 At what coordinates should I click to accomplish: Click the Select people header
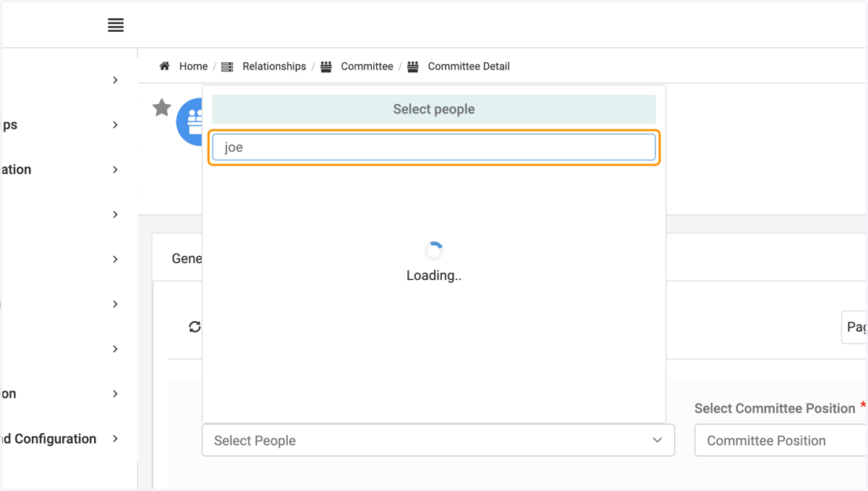434,109
